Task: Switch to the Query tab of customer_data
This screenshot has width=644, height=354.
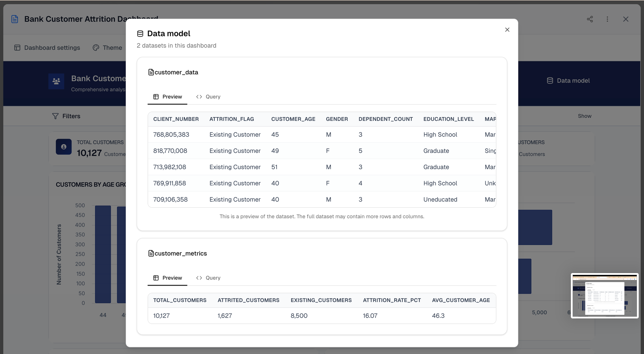Action: tap(208, 97)
